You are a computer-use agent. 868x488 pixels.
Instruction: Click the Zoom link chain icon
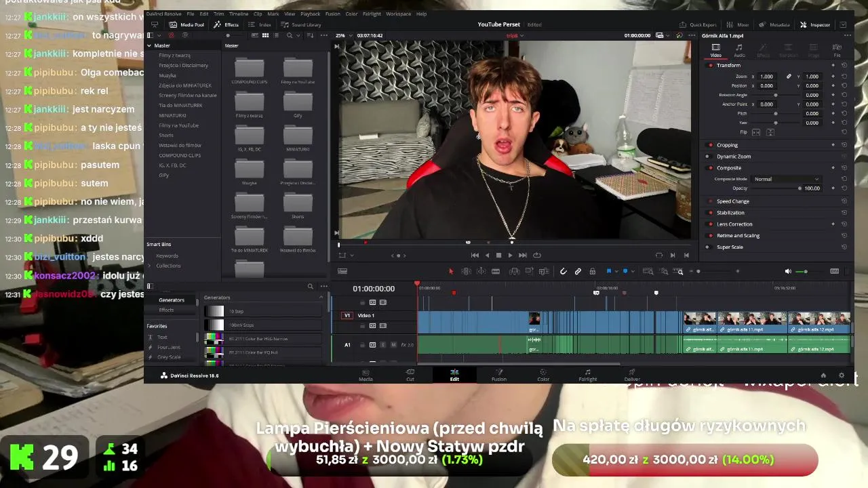click(789, 77)
